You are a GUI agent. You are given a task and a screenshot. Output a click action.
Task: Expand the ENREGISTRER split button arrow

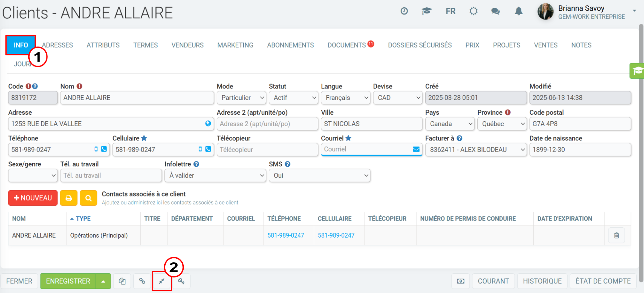coord(103,281)
